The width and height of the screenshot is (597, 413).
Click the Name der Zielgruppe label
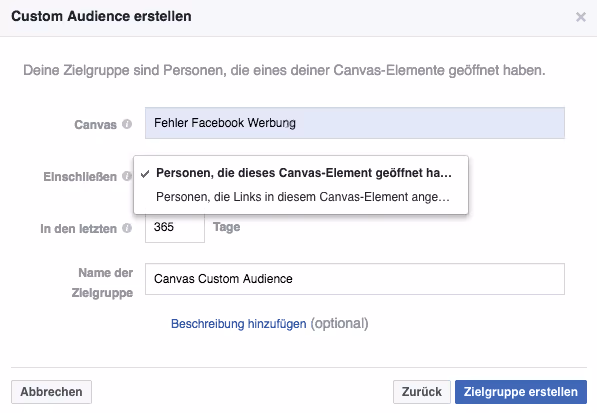102,283
